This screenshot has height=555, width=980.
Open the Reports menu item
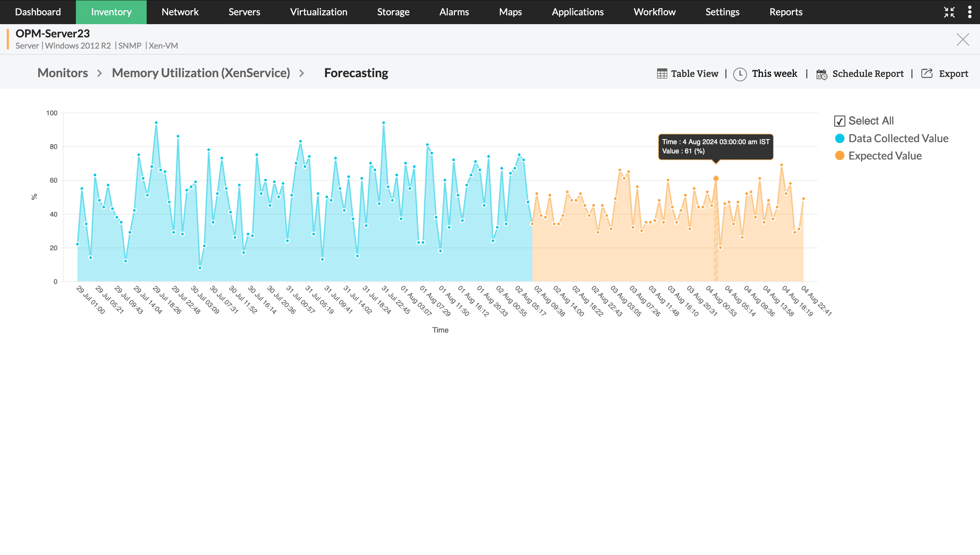(x=785, y=12)
